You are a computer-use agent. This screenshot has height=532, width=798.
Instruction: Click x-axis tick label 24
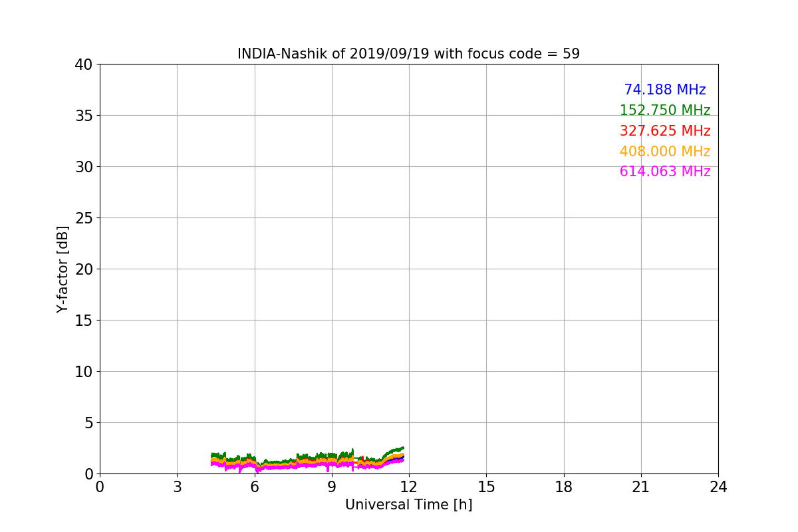point(718,487)
